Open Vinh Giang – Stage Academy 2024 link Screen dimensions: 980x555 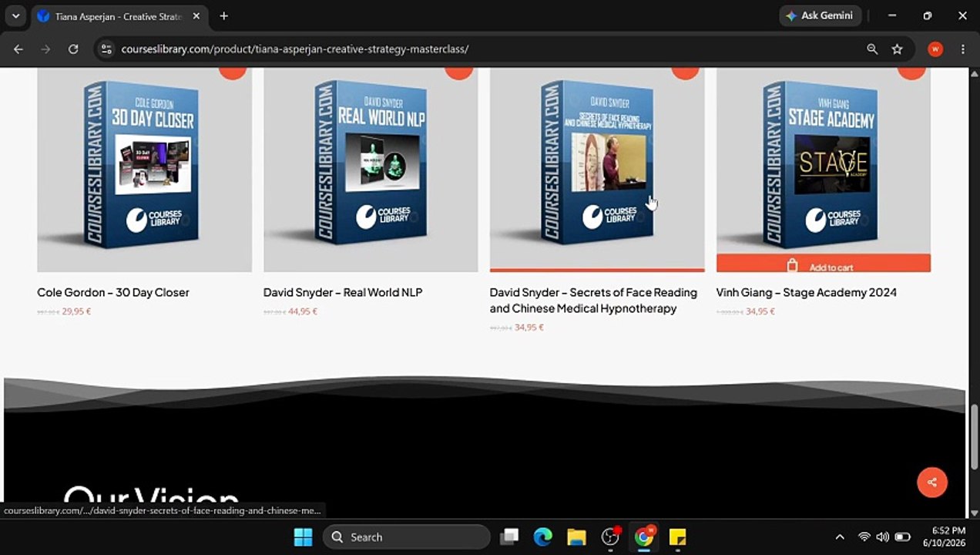(x=806, y=292)
